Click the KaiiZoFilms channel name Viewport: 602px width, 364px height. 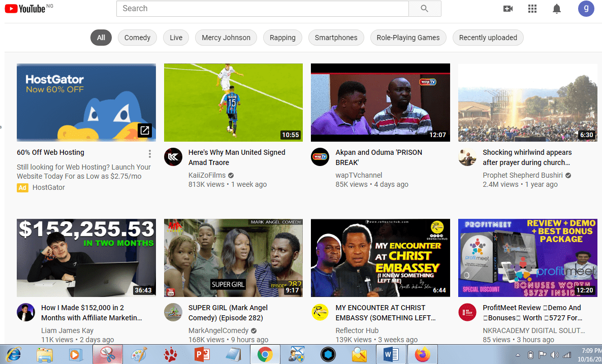pos(207,175)
